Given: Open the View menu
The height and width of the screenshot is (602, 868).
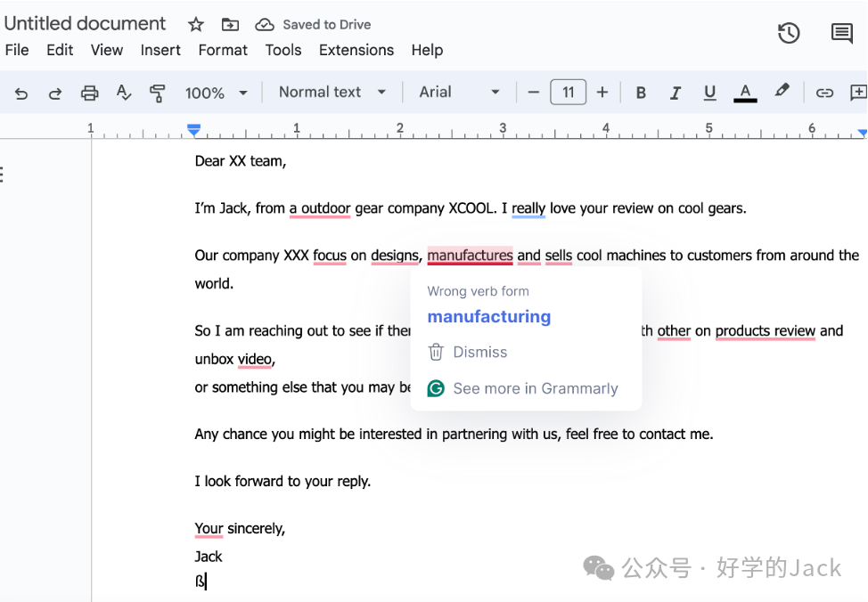Looking at the screenshot, I should click(x=107, y=51).
